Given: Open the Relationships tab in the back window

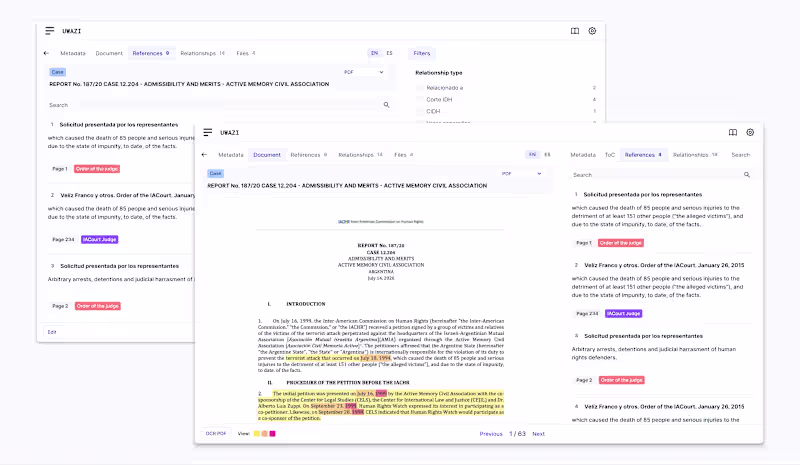Looking at the screenshot, I should [x=203, y=53].
